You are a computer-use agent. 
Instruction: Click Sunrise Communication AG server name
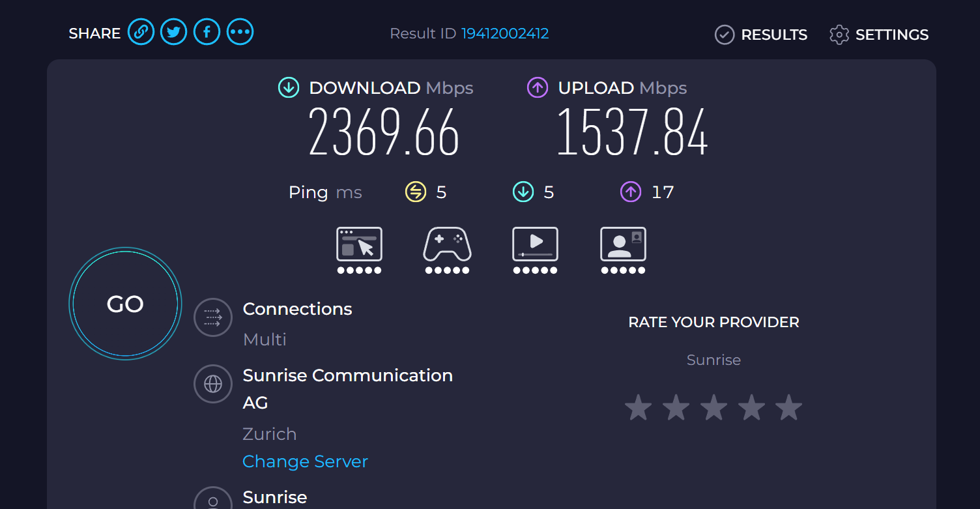(x=348, y=389)
